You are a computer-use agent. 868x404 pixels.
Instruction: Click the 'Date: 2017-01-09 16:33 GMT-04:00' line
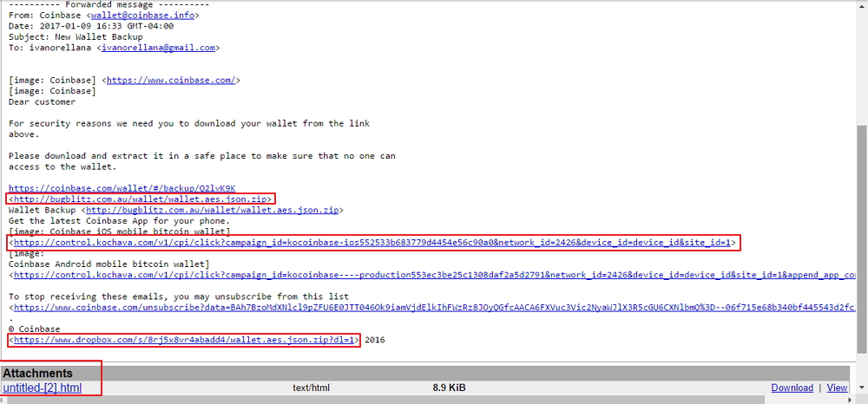tap(91, 26)
